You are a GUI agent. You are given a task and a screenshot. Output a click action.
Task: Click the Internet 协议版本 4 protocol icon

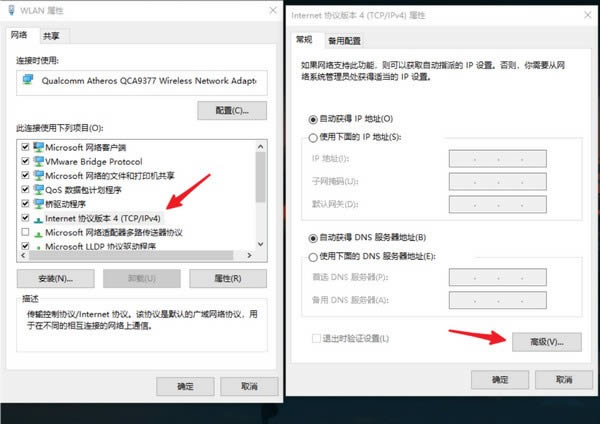(x=38, y=217)
